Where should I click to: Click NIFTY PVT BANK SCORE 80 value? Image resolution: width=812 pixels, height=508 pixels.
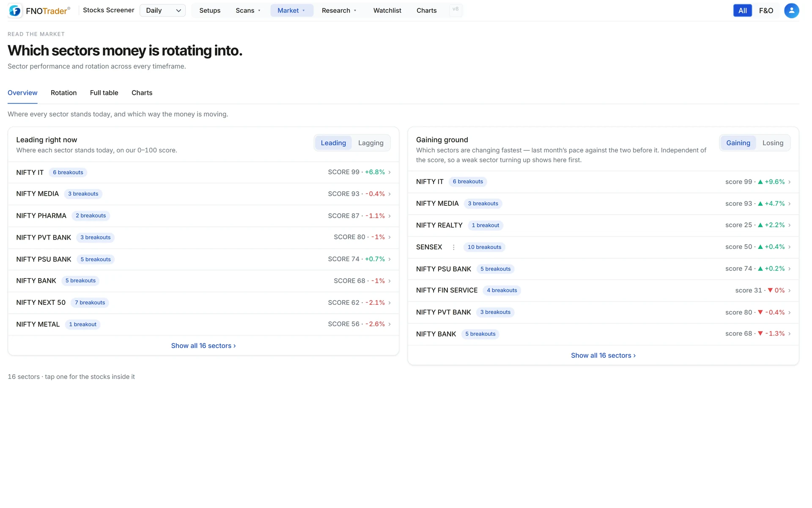349,237
